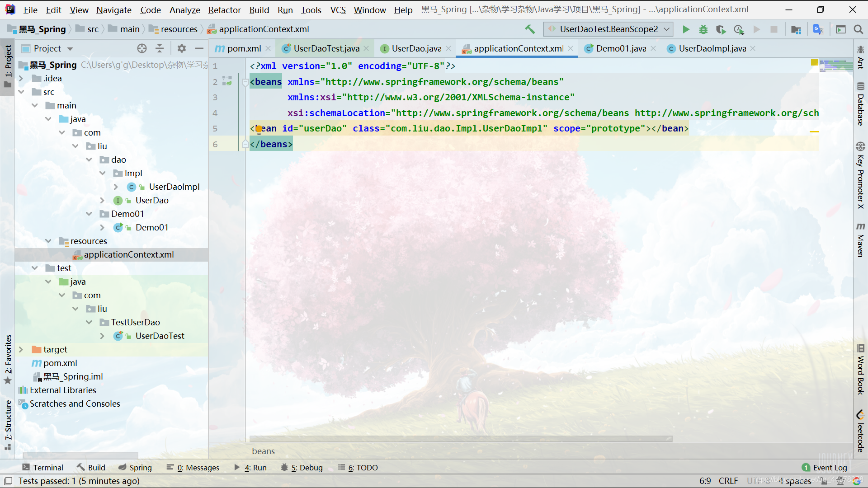Click the beans breadcrumb below the editor

263,451
